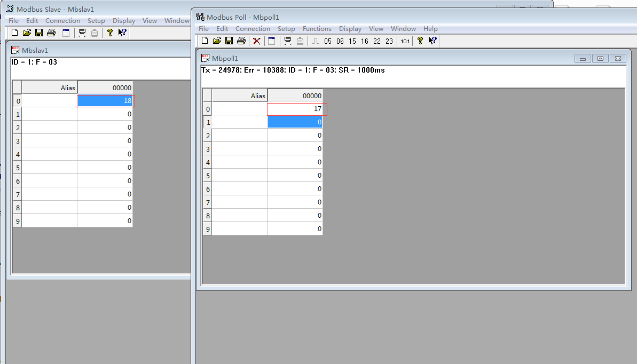Image resolution: width=637 pixels, height=364 pixels.
Task: Open Window menu in Modbus Poll
Action: pos(404,28)
